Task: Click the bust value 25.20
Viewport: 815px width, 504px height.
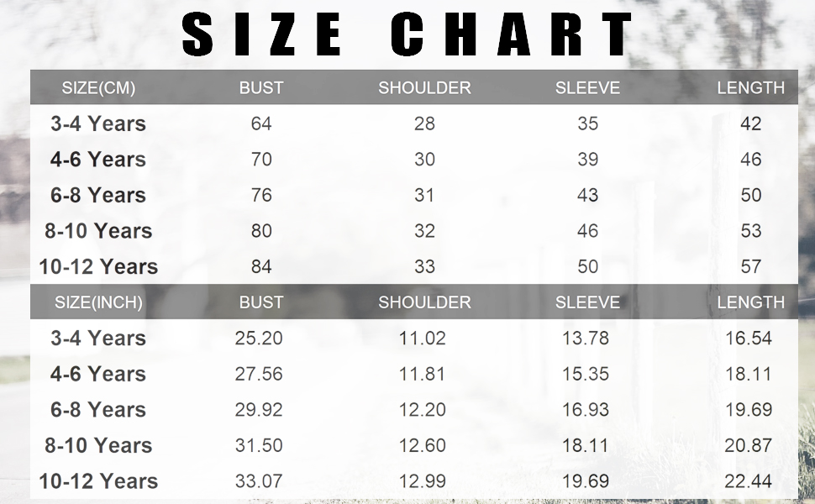Action: coord(259,339)
